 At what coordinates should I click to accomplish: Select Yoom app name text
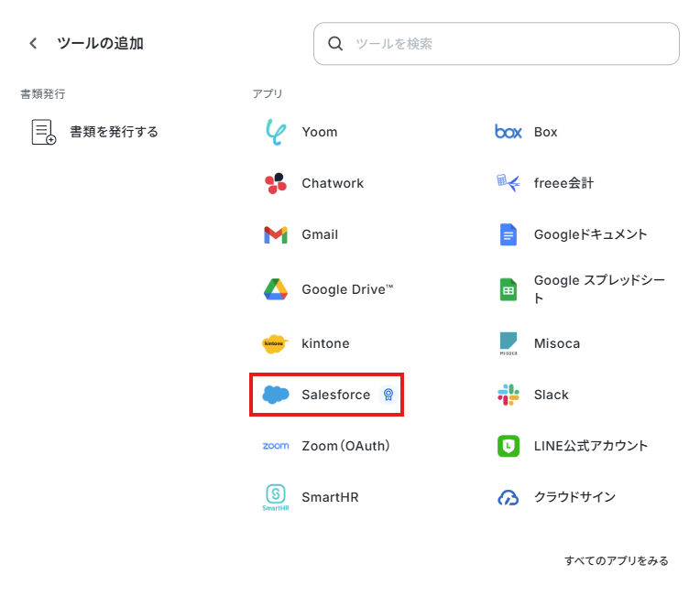click(320, 132)
